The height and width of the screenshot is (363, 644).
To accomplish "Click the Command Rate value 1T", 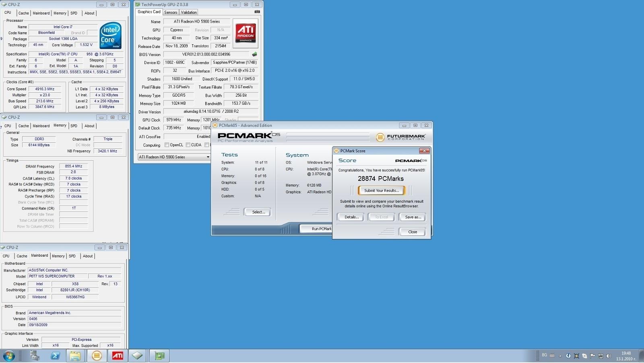I will click(x=73, y=208).
